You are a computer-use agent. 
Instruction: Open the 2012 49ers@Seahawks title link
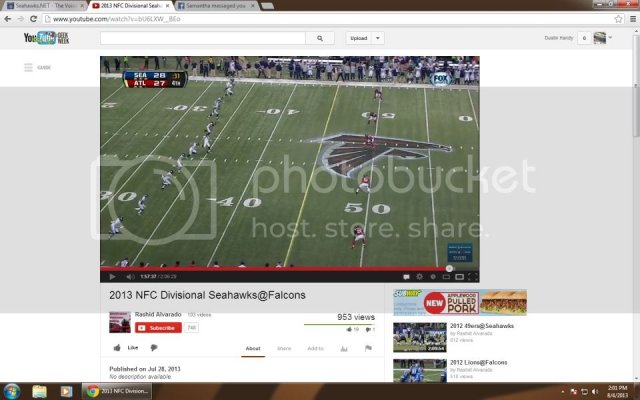[x=482, y=326]
